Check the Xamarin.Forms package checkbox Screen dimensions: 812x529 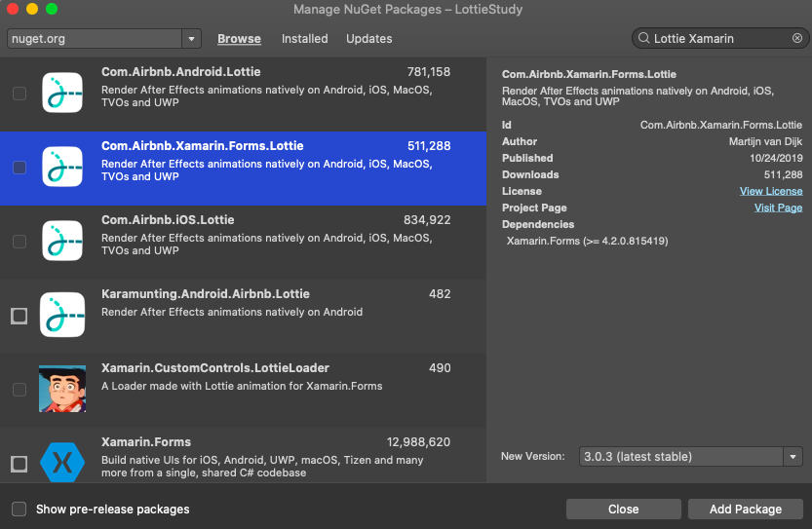[19, 464]
